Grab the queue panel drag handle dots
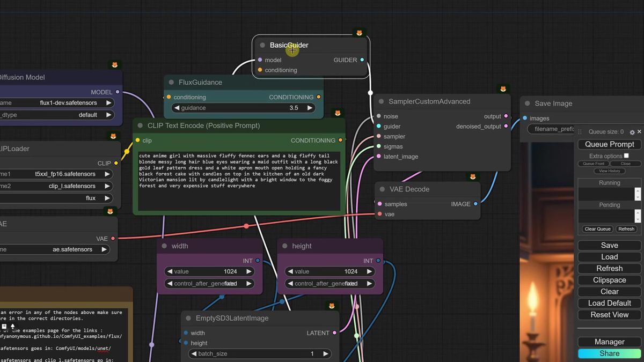The height and width of the screenshot is (362, 644). point(580,132)
